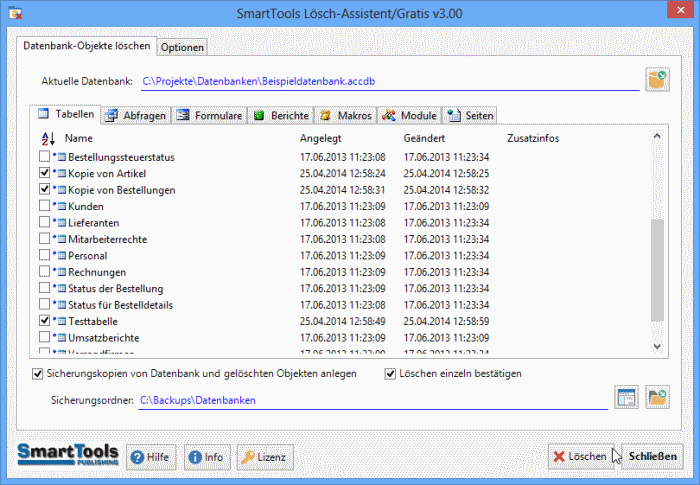Click the 25.04.2014 12:58:49 Angelegt value
The height and width of the screenshot is (485, 700).
[x=342, y=322]
